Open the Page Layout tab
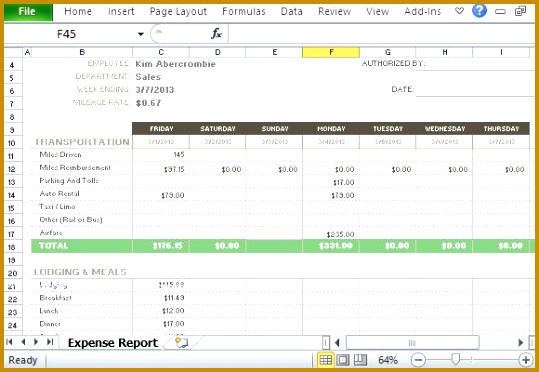The width and height of the screenshot is (539, 372). 178,12
